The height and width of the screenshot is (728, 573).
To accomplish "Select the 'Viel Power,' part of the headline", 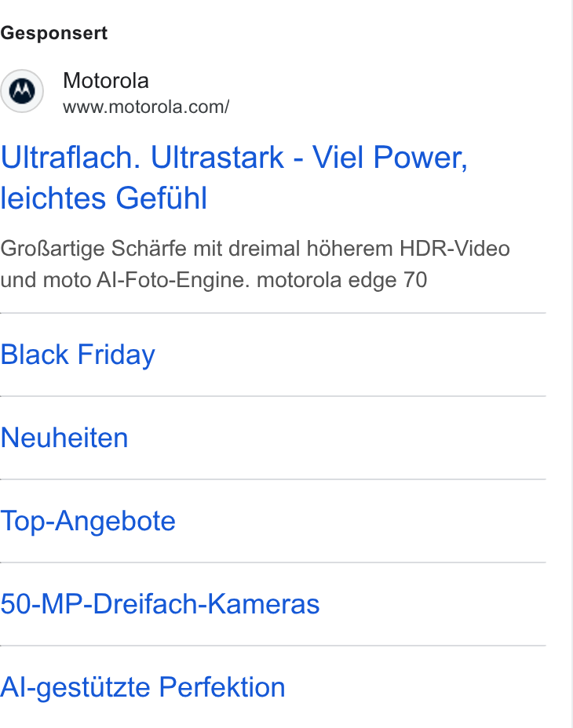I will pos(390,158).
